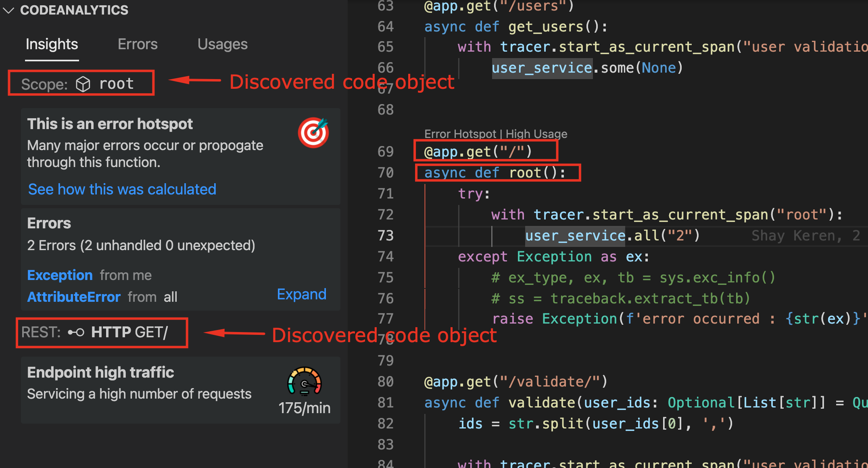Switch to the Usages tab

tap(222, 44)
